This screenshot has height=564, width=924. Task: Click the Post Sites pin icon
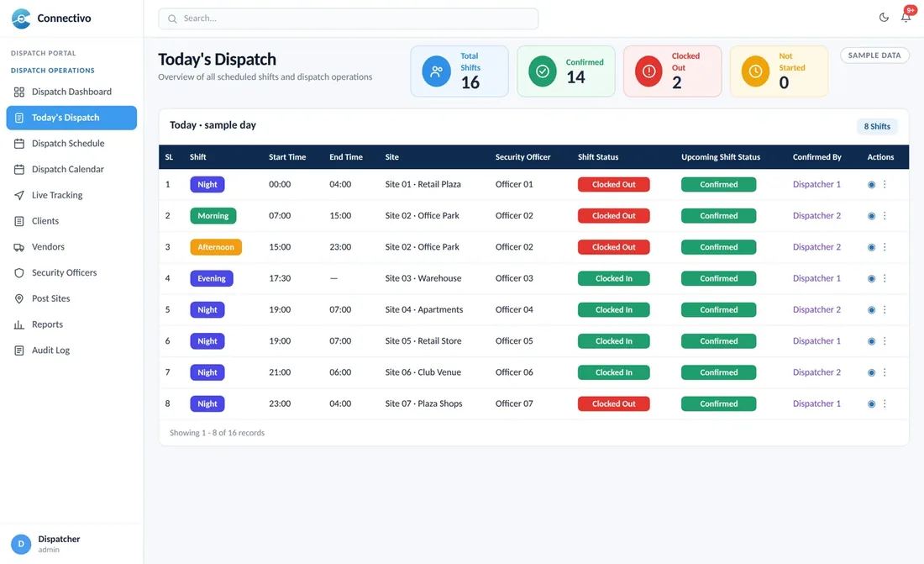click(18, 298)
